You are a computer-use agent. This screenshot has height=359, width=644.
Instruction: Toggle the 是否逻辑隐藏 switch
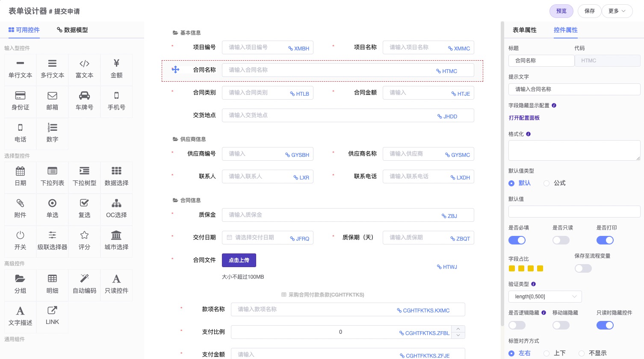[x=517, y=325]
